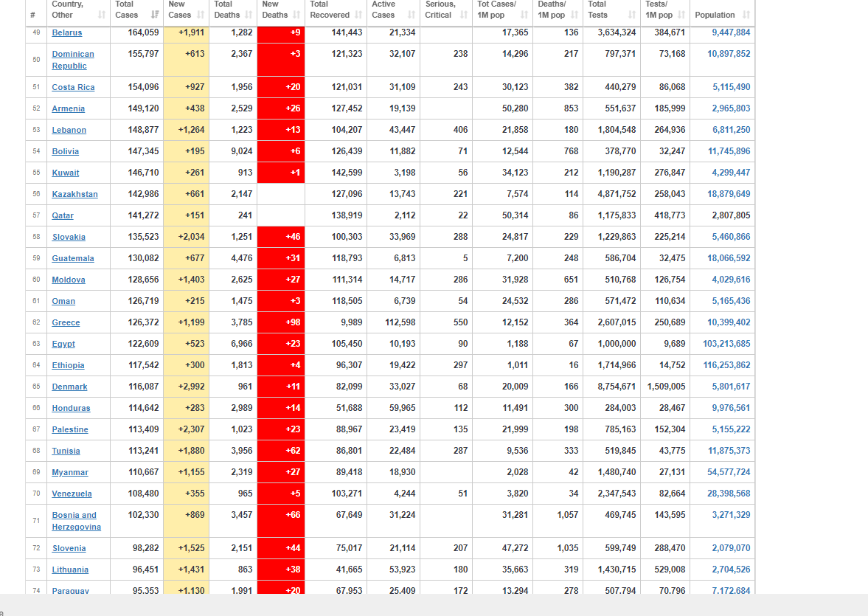
Task: Open Myanmar population link 54,577,724
Action: 729,472
